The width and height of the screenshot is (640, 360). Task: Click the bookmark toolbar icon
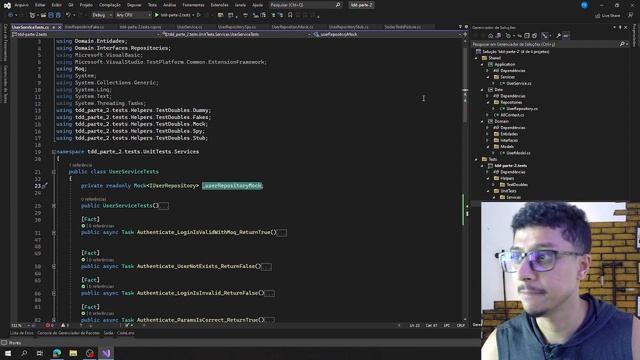[x=290, y=15]
